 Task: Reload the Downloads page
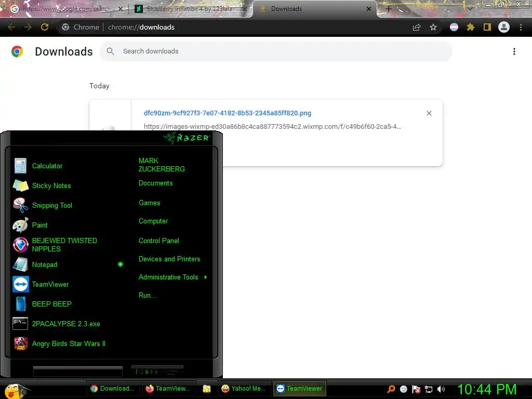click(45, 27)
